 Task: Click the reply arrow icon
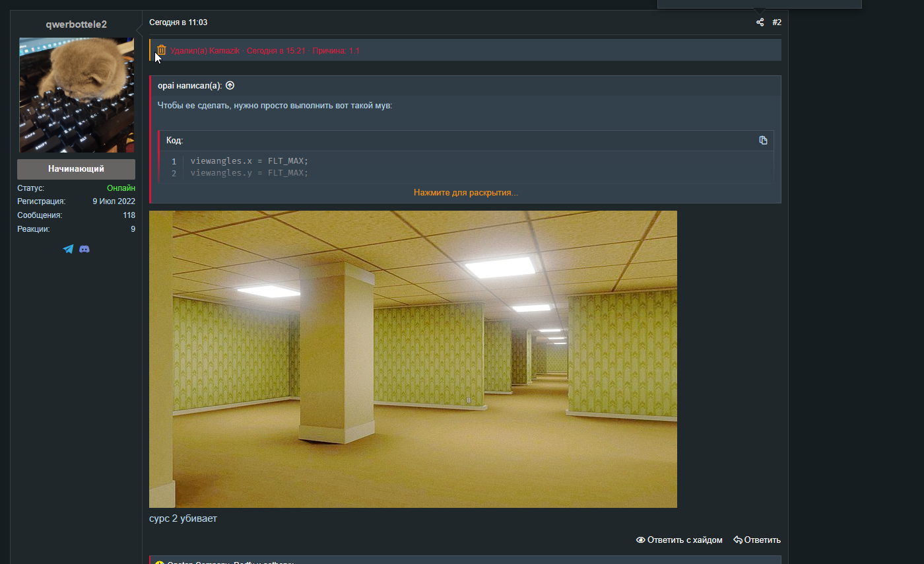(x=737, y=540)
